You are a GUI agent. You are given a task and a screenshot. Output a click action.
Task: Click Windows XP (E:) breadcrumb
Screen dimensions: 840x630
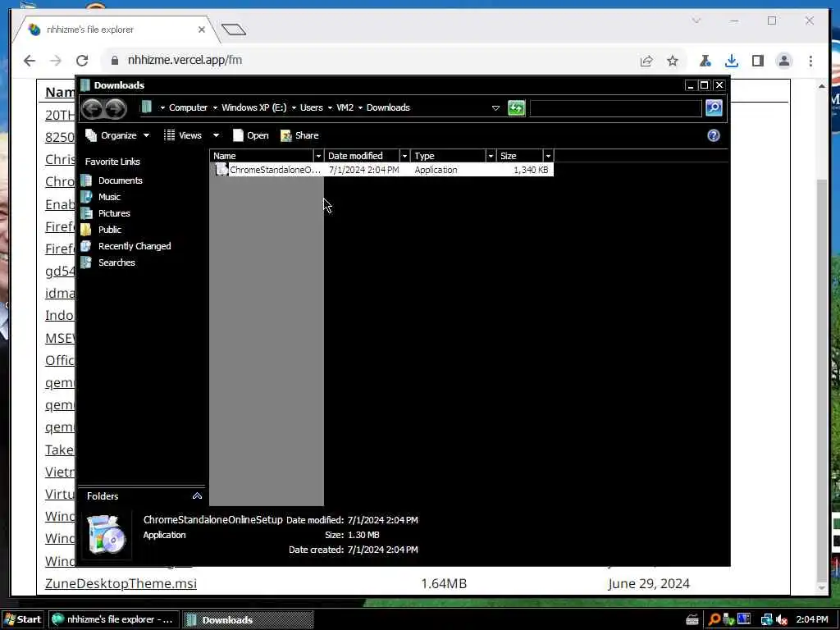pos(254,107)
